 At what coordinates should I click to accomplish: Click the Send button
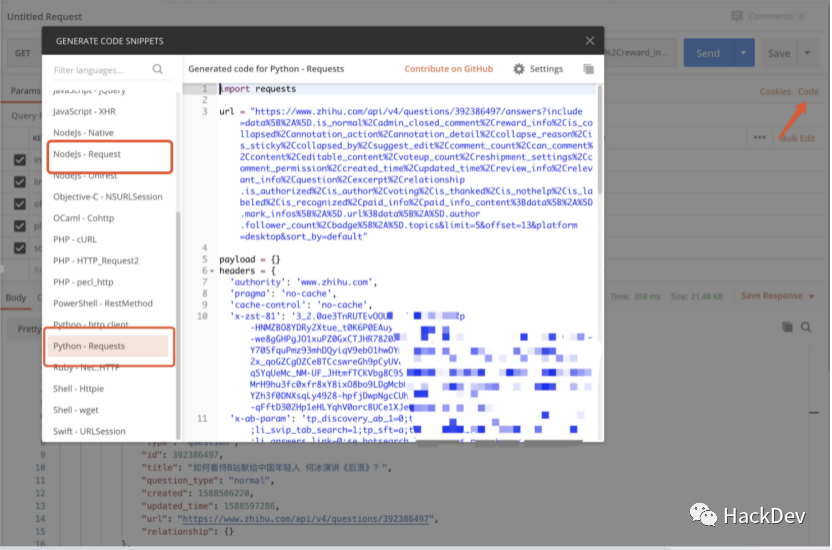pyautogui.click(x=708, y=53)
